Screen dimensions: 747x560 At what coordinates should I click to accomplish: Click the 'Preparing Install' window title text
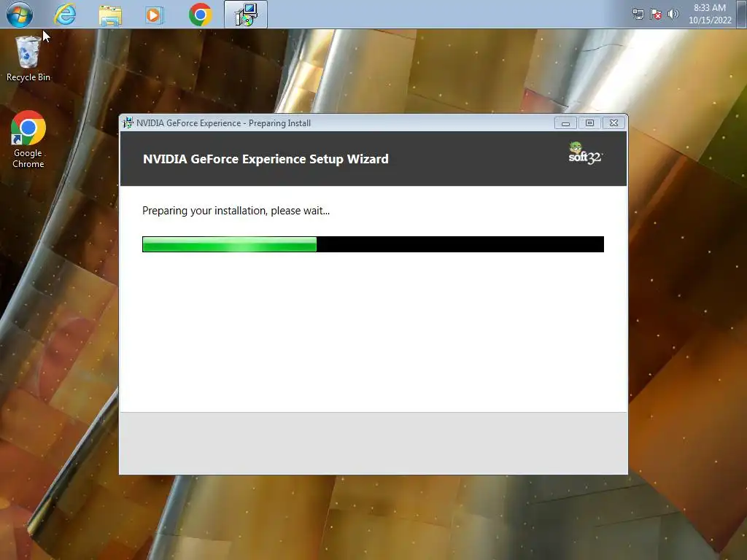(x=279, y=122)
